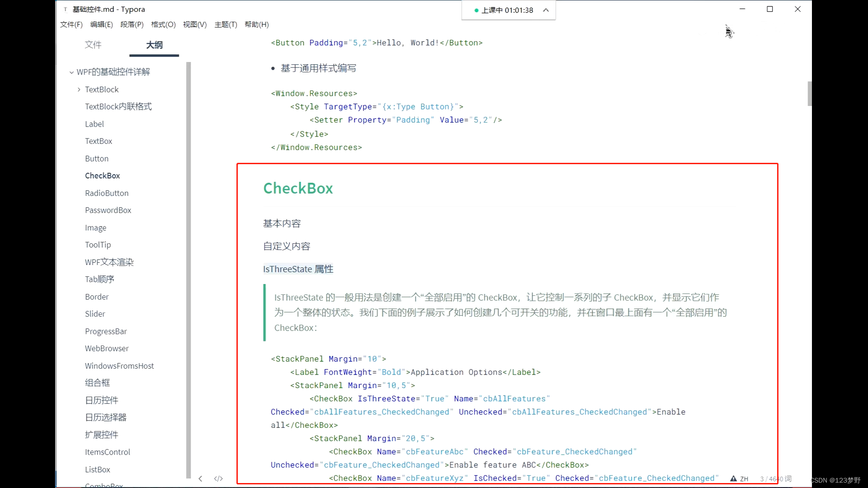
Task: Expand the 上课中 timer dropdown arrow
Action: coord(546,10)
